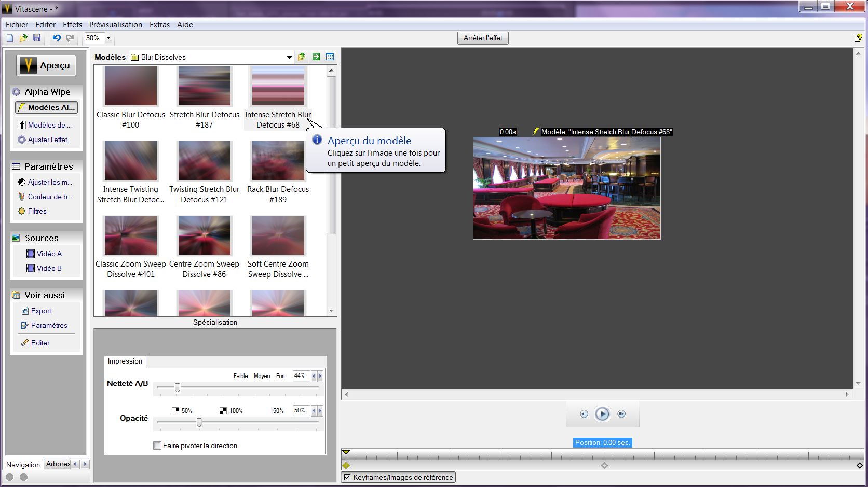Click the models list scroll down arrow

click(x=332, y=311)
